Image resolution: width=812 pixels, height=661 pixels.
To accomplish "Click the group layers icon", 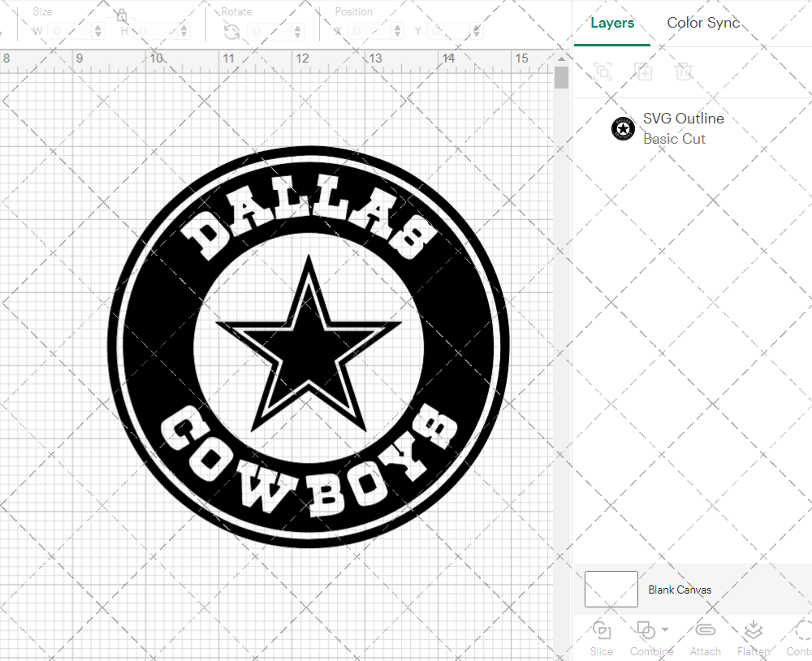I will tap(603, 71).
